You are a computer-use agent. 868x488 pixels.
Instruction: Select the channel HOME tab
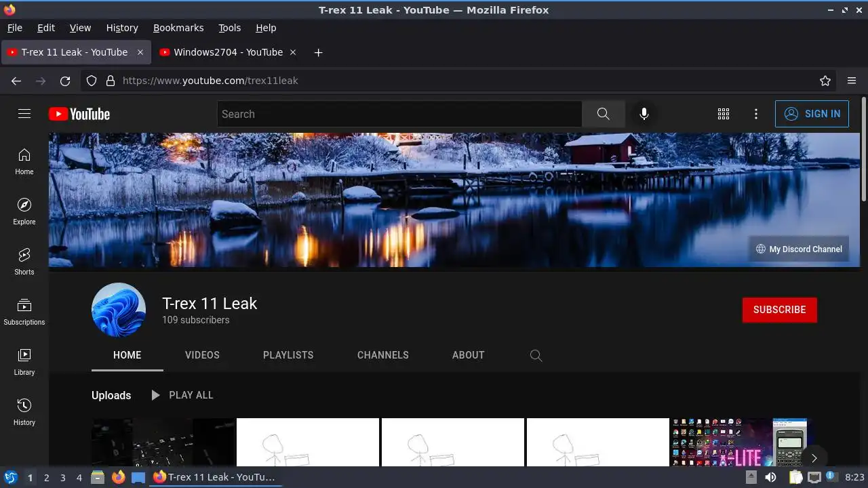[x=127, y=355]
